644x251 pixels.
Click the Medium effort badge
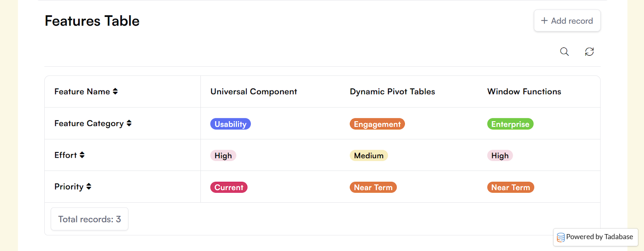[x=369, y=156]
